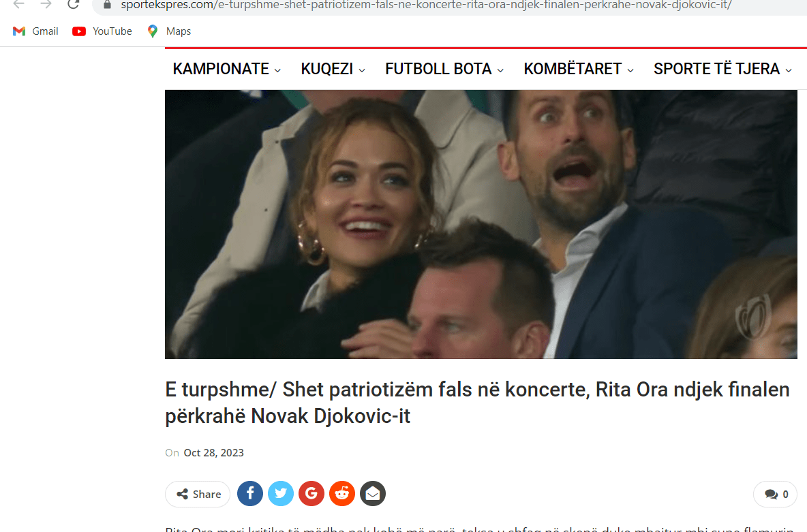Share post on Reddit icon
Image resolution: width=807 pixels, height=532 pixels.
pyautogui.click(x=342, y=494)
